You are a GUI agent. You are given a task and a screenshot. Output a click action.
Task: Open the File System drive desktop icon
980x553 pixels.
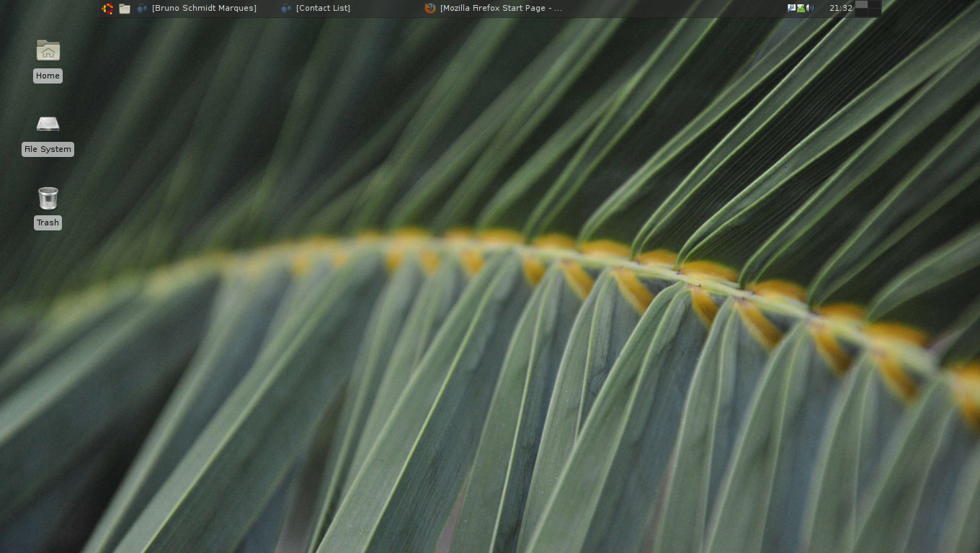(x=48, y=125)
